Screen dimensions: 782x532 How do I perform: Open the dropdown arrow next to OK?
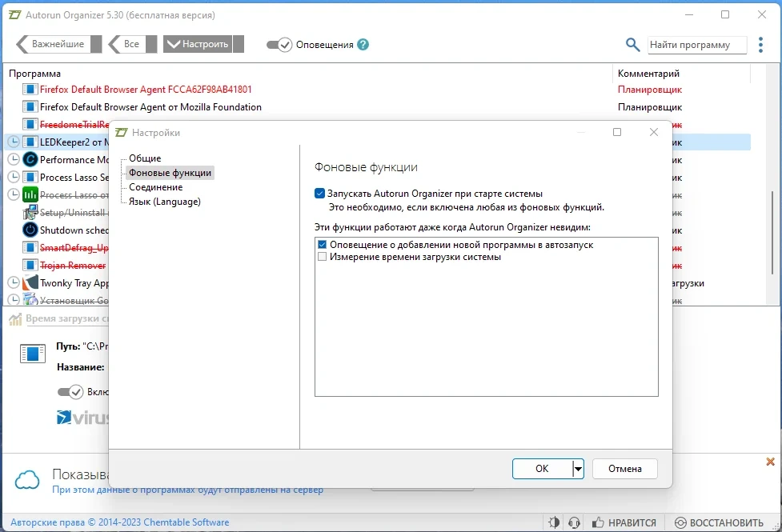pyautogui.click(x=578, y=469)
